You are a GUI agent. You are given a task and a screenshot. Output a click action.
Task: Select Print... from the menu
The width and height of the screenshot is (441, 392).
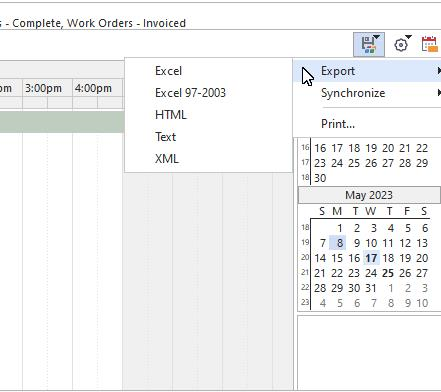click(367, 124)
